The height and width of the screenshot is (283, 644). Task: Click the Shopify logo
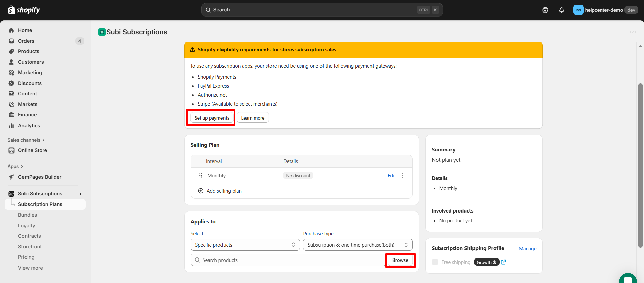[x=24, y=10]
